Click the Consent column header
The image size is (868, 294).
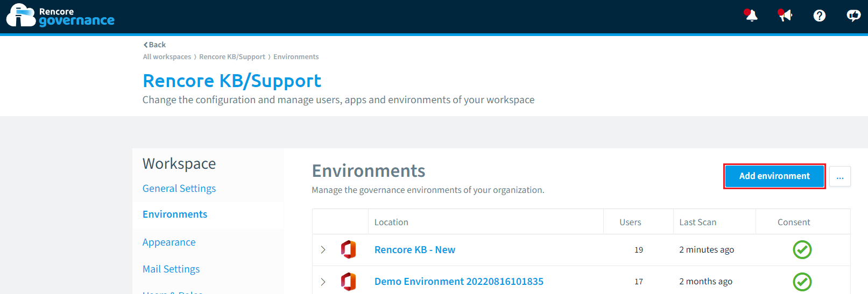(x=794, y=223)
